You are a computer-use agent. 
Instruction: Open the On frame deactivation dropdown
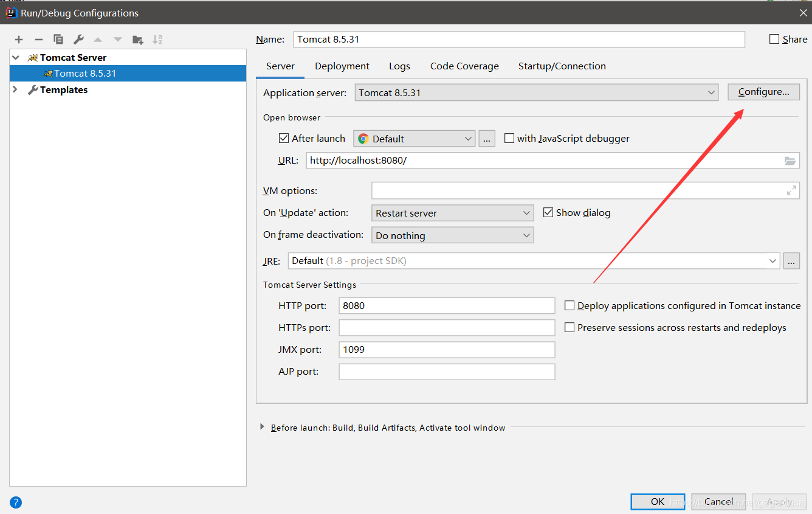click(x=453, y=235)
